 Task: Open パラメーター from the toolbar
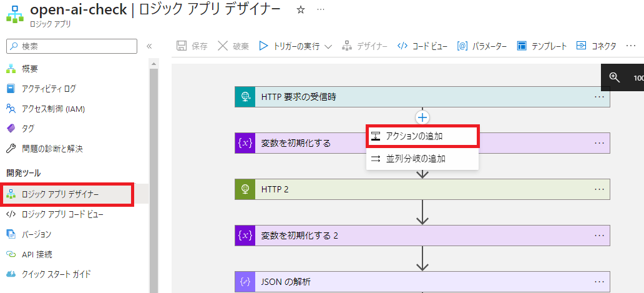pos(482,46)
